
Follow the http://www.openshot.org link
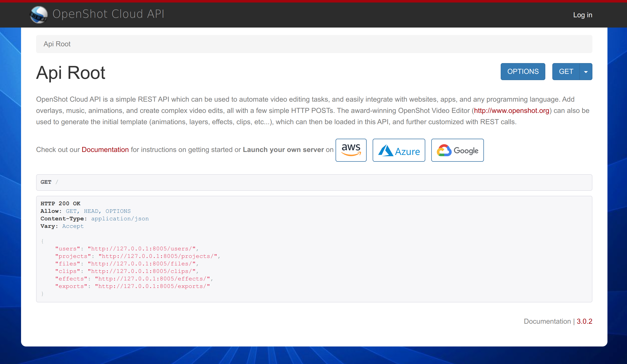pos(511,111)
